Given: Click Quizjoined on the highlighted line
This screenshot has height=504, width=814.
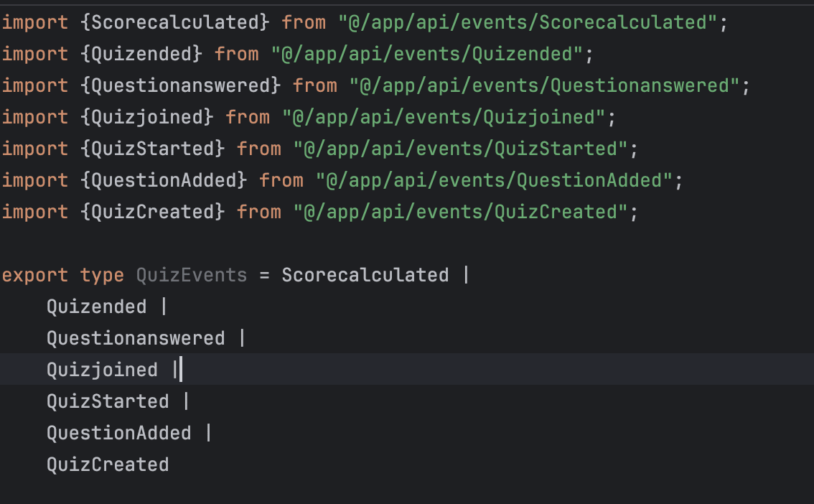Looking at the screenshot, I should (x=102, y=370).
